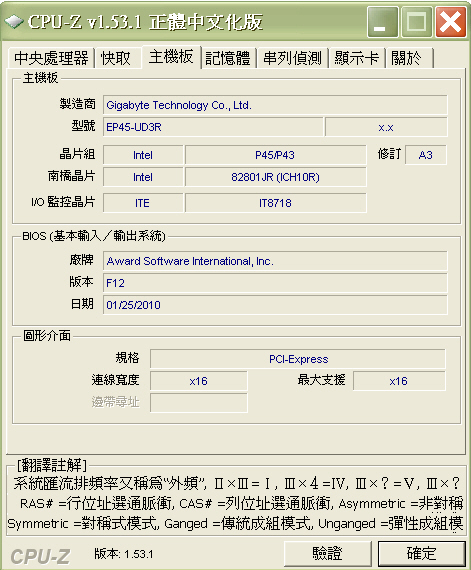Select the PCI-Express interface field
Viewport: 471px width, 570px height.
298,359
